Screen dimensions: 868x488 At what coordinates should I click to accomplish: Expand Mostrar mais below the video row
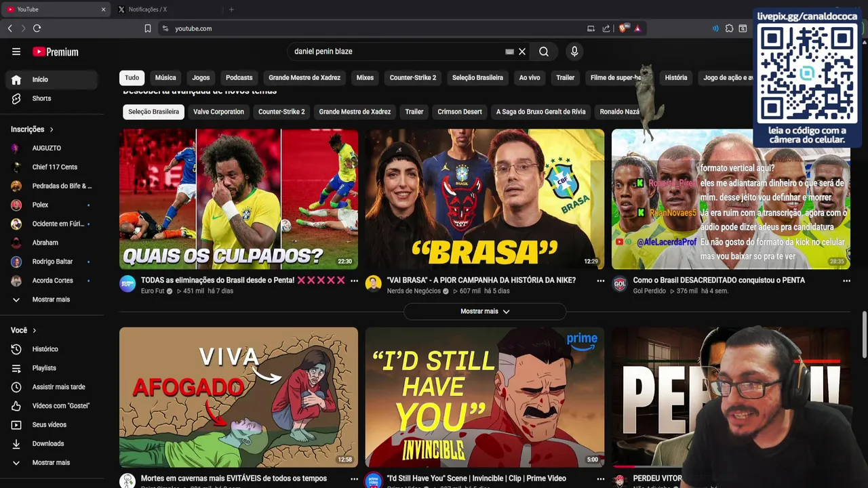pos(485,311)
